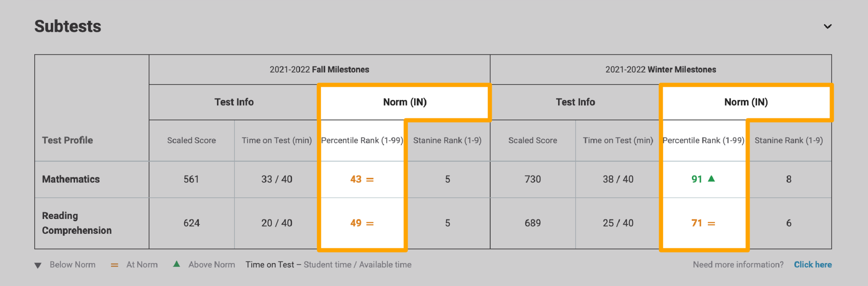Click the Click here link

pos(812,264)
